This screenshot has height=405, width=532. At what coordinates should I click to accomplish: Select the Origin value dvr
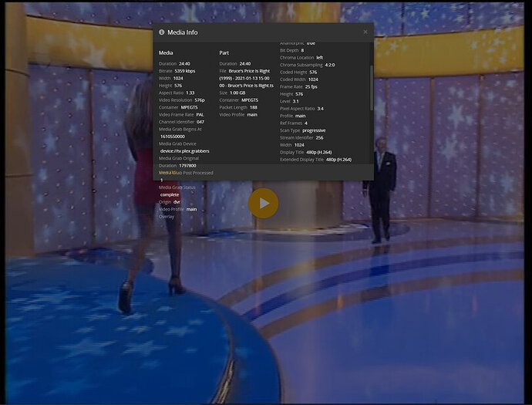click(x=177, y=202)
